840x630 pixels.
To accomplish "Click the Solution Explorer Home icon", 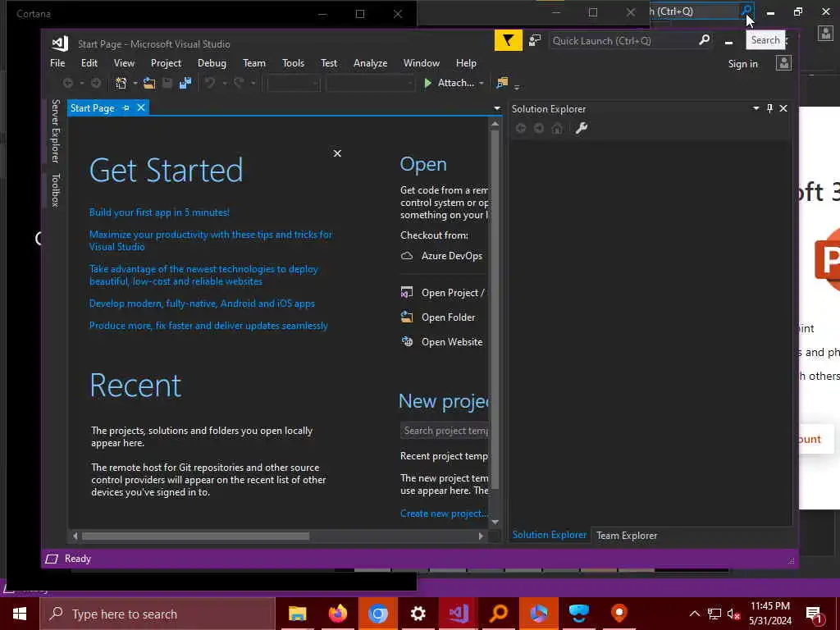I will point(557,128).
